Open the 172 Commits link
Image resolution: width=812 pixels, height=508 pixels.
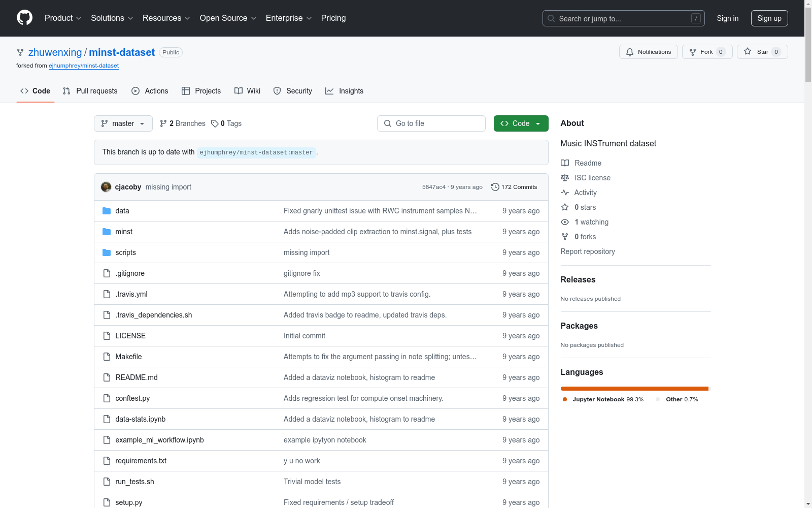point(514,187)
